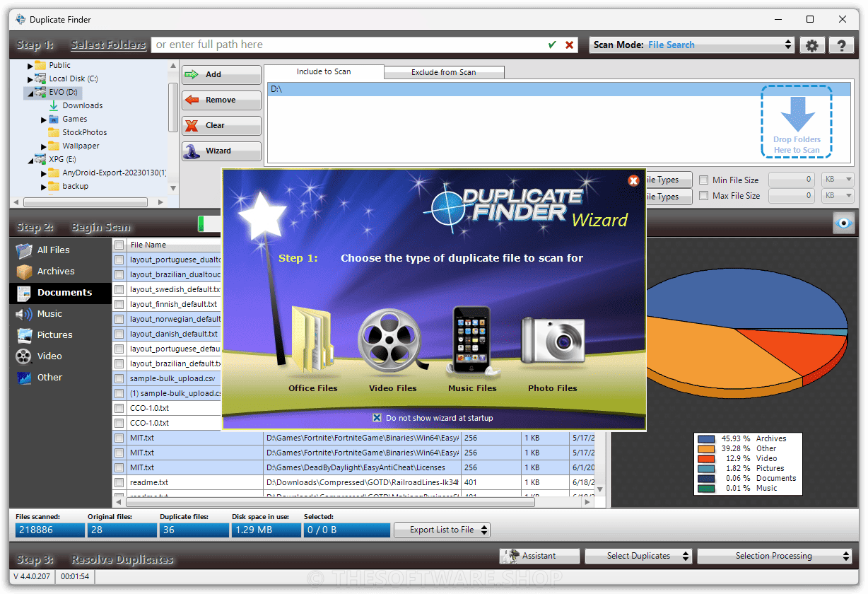Choose Photo Files camera icon in wizard
The height and width of the screenshot is (594, 868).
552,342
